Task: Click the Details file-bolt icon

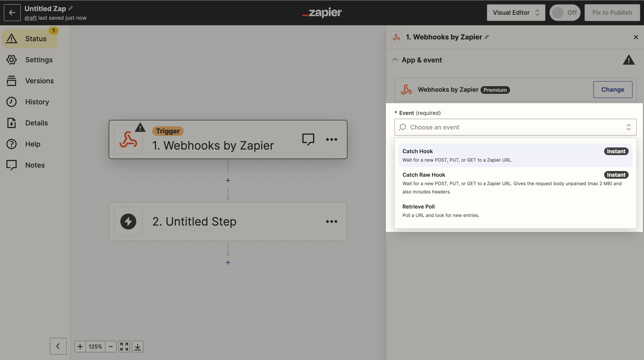Action: point(11,123)
